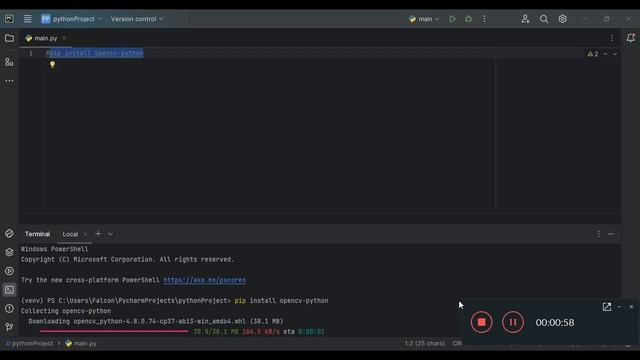640x360 pixels.
Task: Open IDE settings gear
Action: (562, 19)
